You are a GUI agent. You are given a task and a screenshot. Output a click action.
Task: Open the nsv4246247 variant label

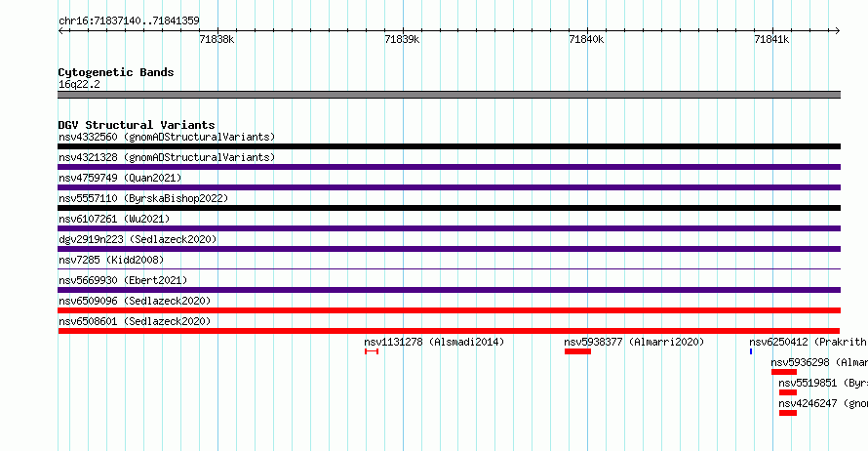point(823,403)
